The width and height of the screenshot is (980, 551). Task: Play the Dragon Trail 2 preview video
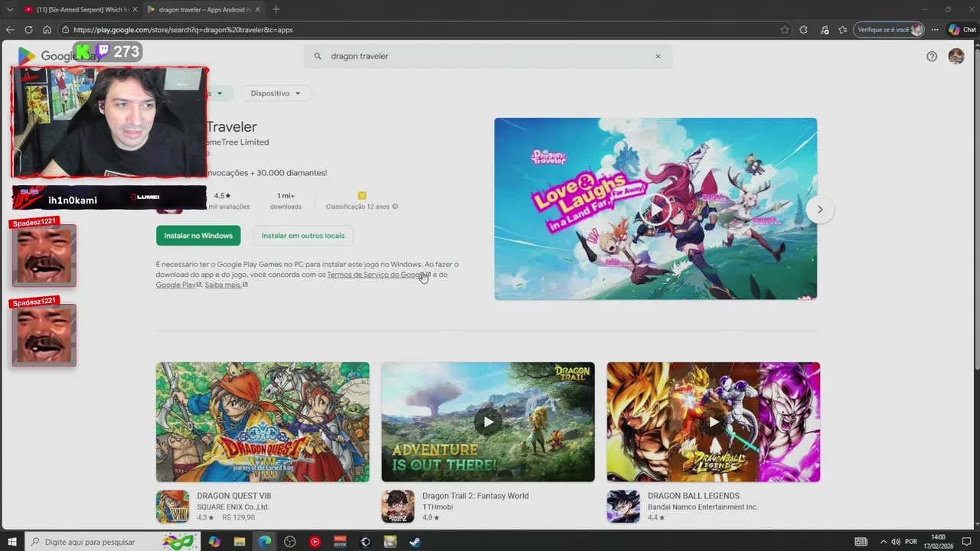coord(488,422)
